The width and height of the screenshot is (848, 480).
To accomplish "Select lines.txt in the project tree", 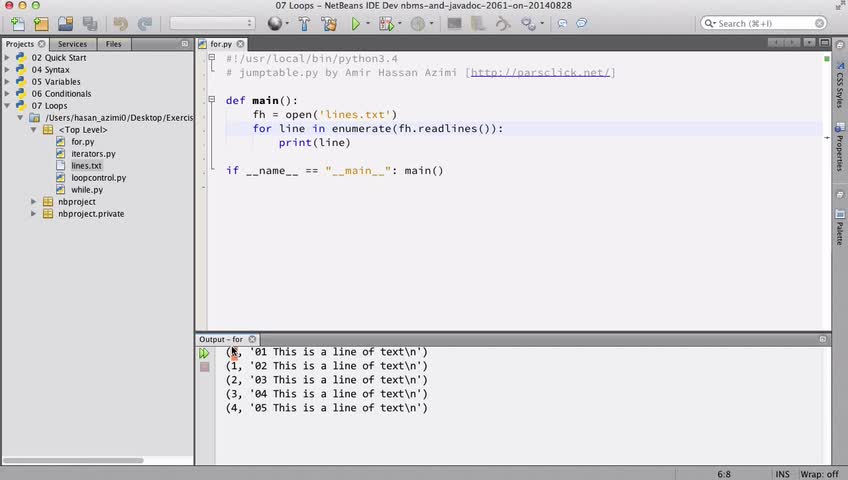I will click(87, 165).
